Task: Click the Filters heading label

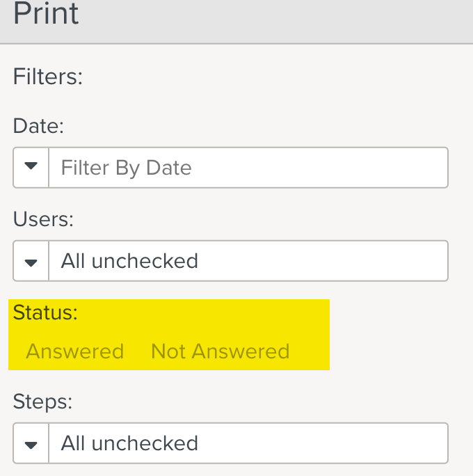Action: pyautogui.click(x=48, y=77)
